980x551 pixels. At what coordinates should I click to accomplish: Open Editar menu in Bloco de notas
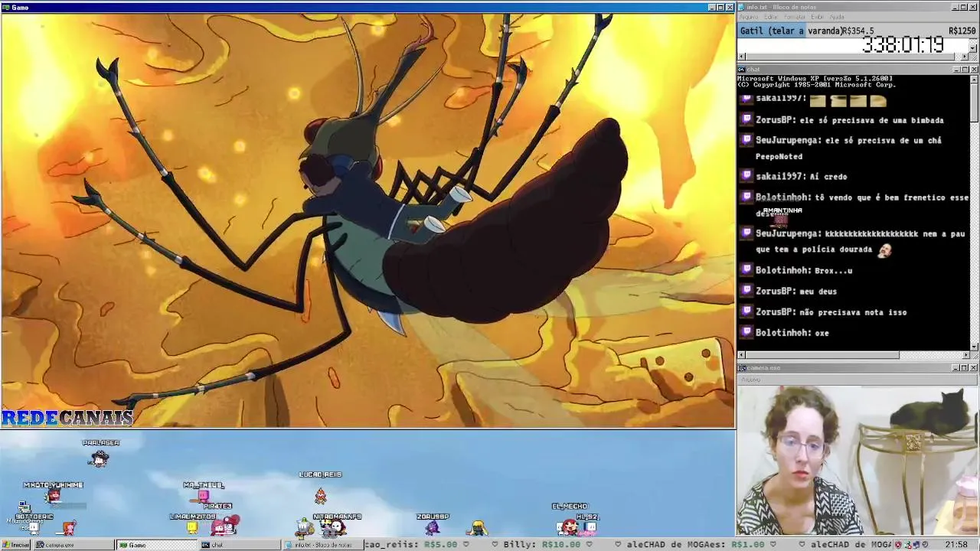pyautogui.click(x=770, y=17)
